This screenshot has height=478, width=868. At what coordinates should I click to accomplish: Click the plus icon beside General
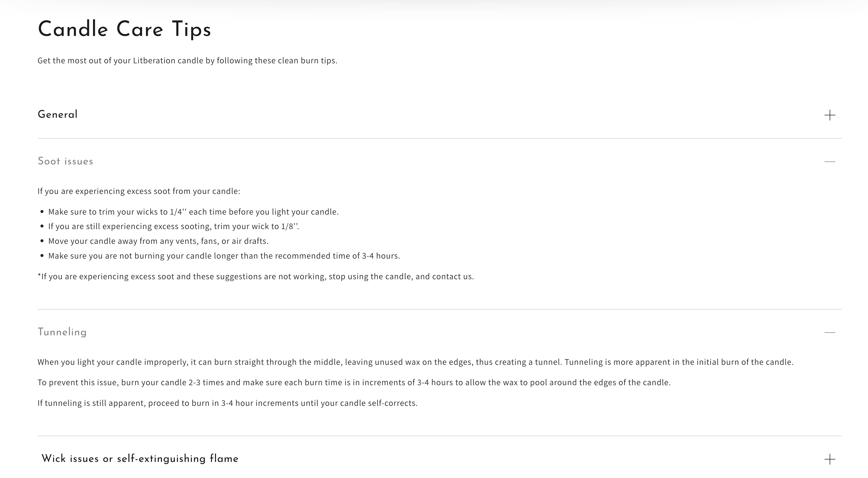click(x=830, y=115)
